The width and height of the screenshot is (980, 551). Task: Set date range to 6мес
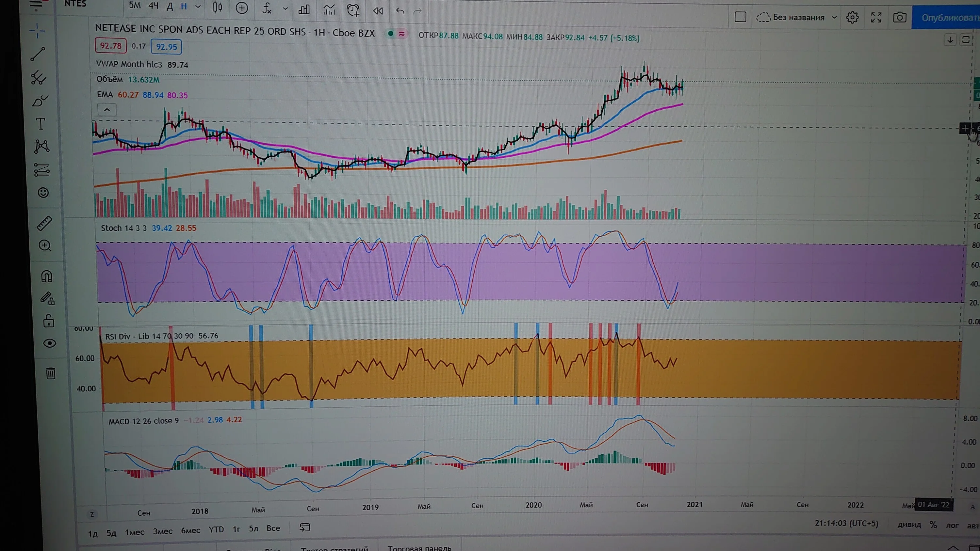190,530
